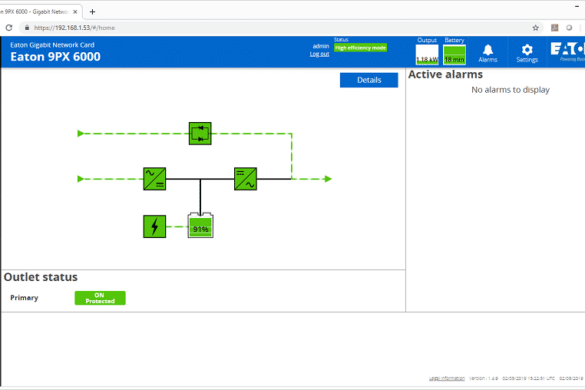Click the site security padlock icon
The image size is (585, 390).
(27, 28)
